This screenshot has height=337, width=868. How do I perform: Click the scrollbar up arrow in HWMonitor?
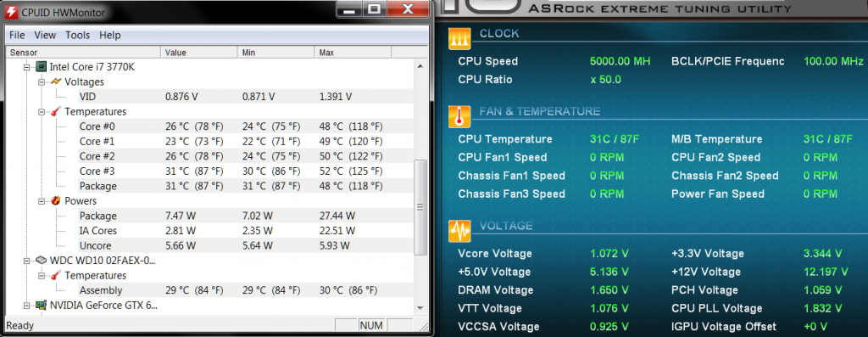pyautogui.click(x=420, y=65)
